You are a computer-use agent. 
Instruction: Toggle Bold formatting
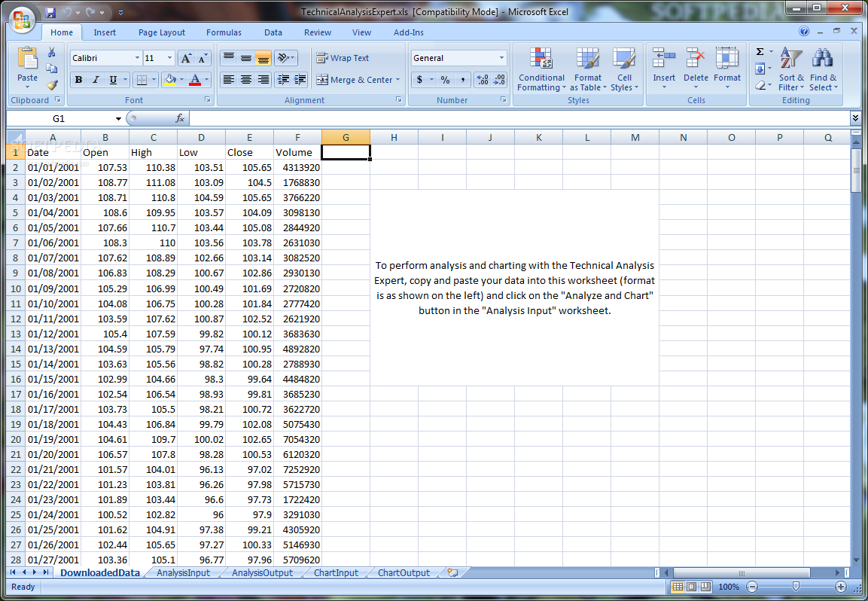[78, 80]
